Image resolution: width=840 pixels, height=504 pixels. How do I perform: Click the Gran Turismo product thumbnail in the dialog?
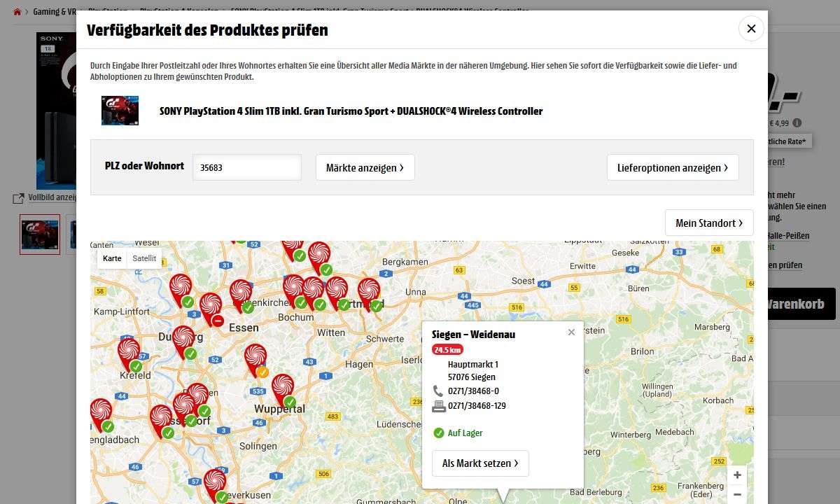tap(120, 111)
